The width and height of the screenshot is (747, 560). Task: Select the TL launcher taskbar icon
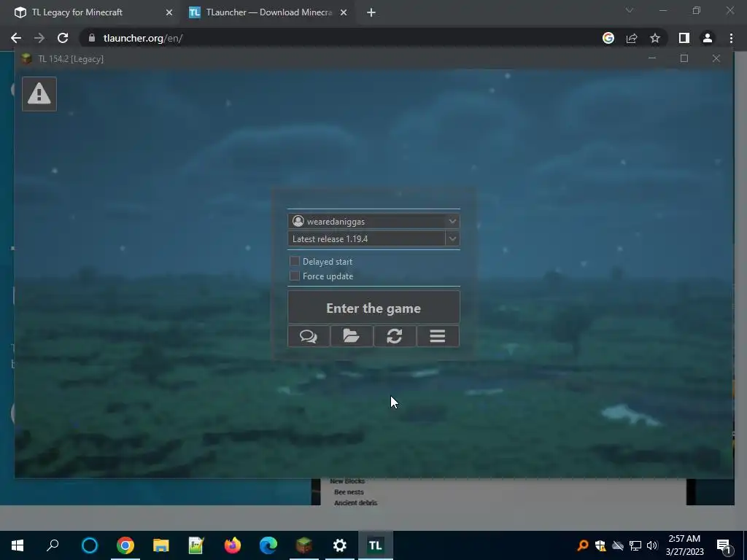(x=376, y=545)
